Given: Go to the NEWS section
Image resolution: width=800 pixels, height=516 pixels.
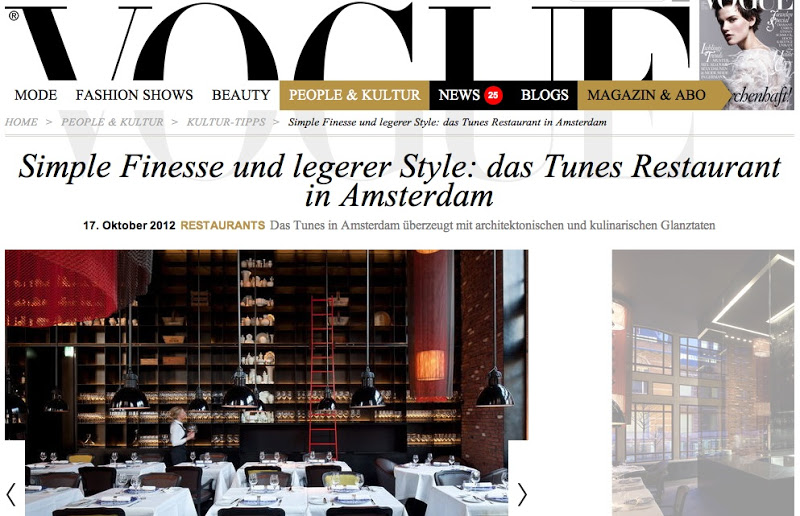Looking at the screenshot, I should 459,95.
